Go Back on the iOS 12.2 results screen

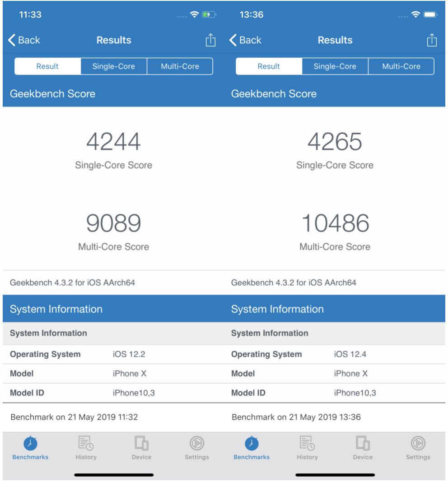[x=24, y=40]
